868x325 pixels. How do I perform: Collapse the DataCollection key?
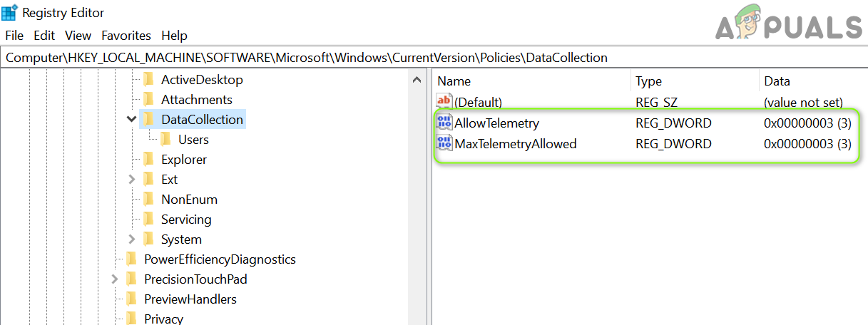point(131,119)
